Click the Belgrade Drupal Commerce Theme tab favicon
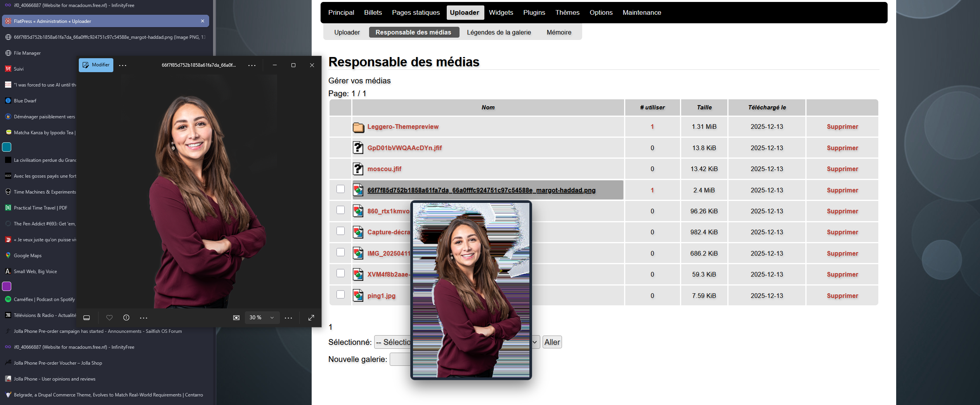980x405 pixels. point(8,395)
